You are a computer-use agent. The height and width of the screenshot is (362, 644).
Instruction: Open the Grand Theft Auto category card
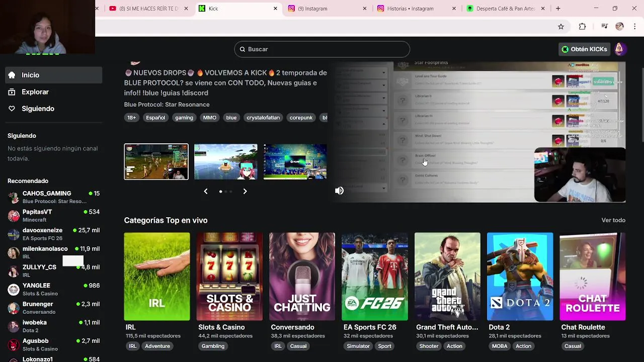[x=447, y=277]
